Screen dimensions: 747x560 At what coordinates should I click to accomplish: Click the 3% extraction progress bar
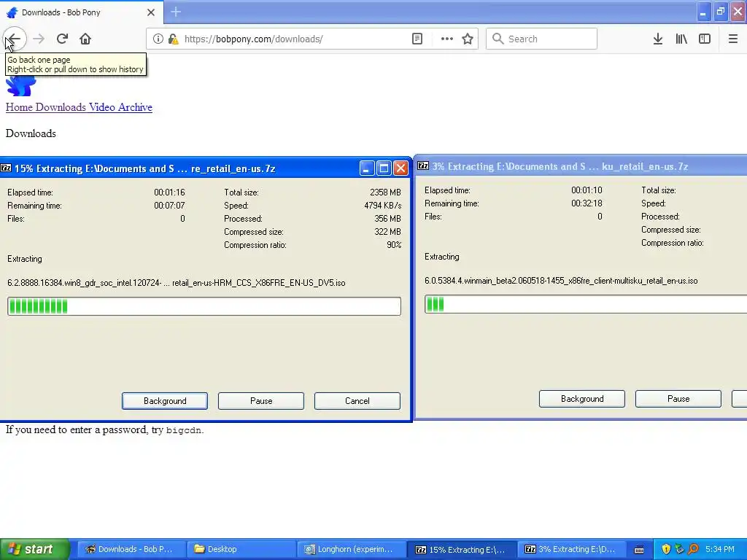pos(586,304)
